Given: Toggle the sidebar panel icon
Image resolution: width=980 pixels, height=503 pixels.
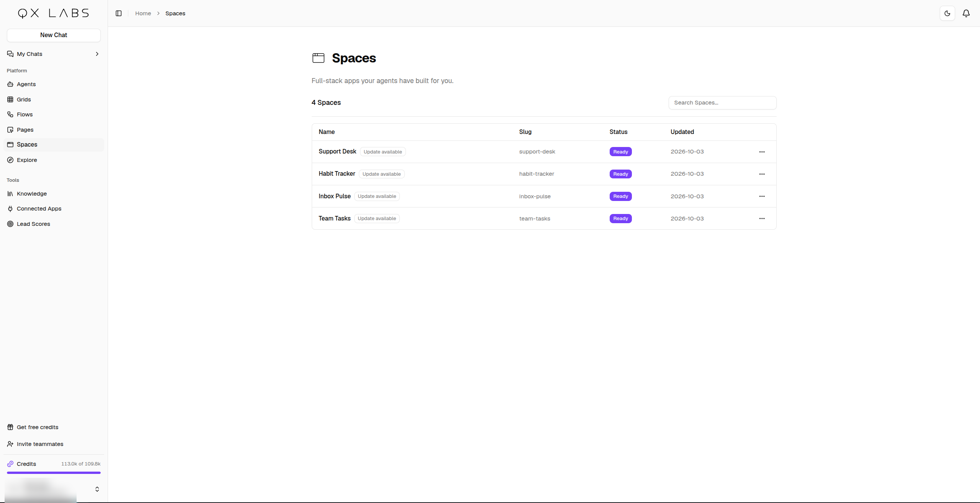Looking at the screenshot, I should (119, 13).
